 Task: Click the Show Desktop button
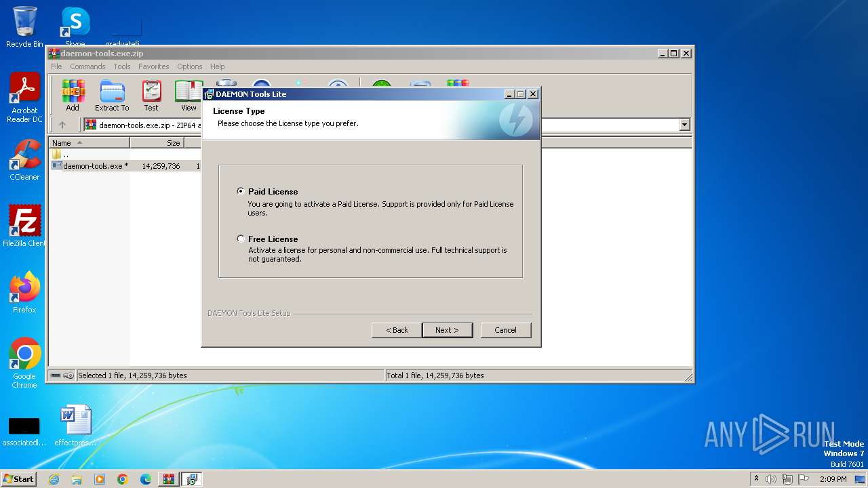[861, 479]
